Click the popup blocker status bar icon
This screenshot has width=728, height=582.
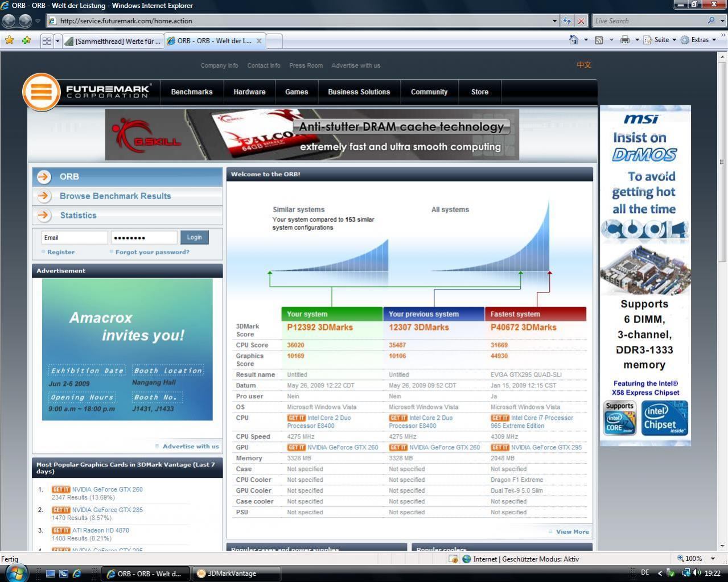coord(454,559)
